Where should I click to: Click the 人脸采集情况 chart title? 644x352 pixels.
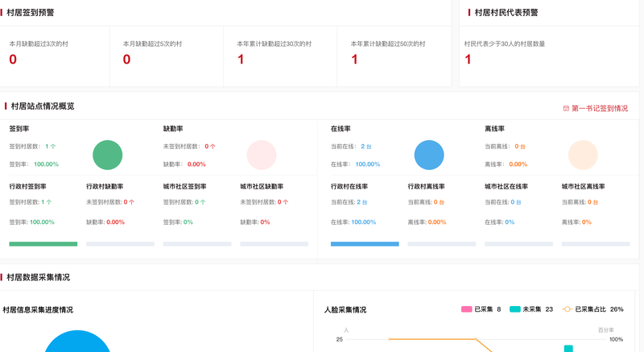pyautogui.click(x=345, y=309)
